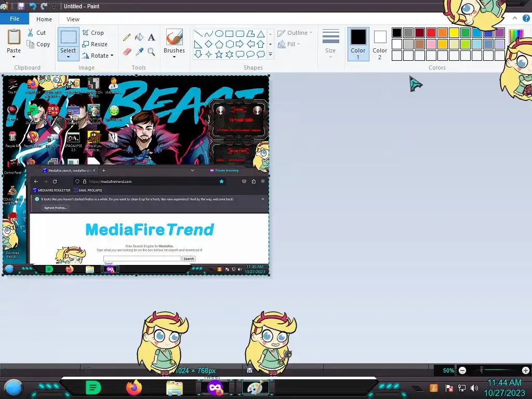The width and height of the screenshot is (532, 399).
Task: Pick the red color swatch
Action: pos(431,33)
